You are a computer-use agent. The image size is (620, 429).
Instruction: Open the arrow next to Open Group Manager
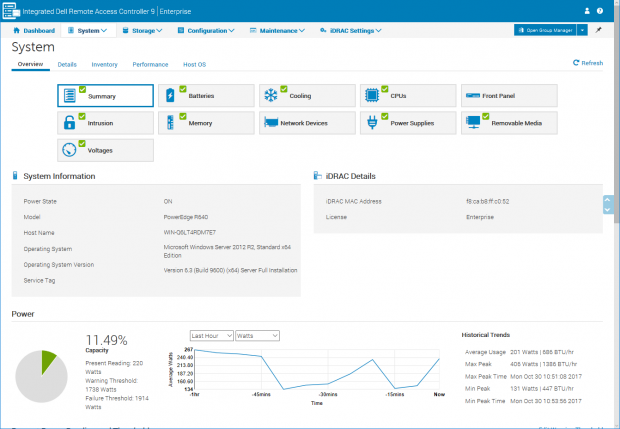[x=582, y=30]
